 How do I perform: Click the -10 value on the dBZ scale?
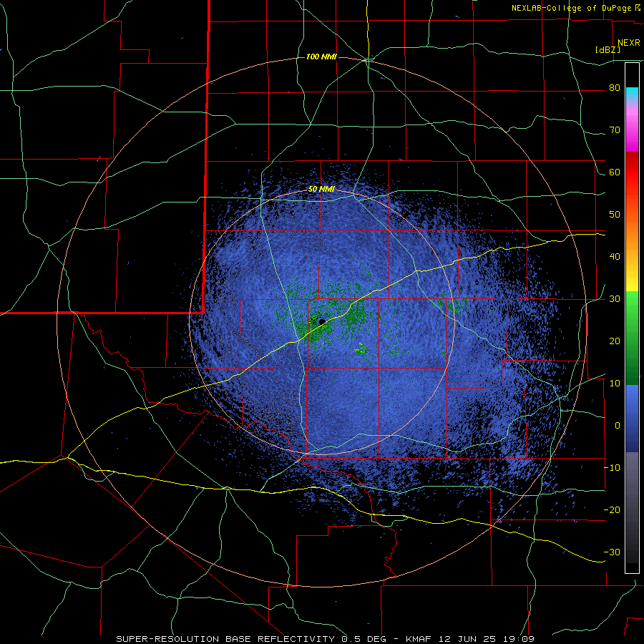[612, 467]
